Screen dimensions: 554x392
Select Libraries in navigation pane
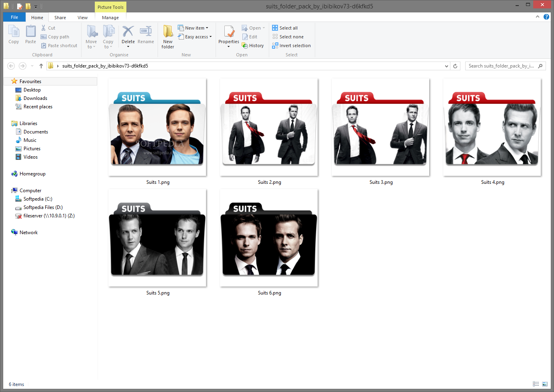[x=28, y=123]
